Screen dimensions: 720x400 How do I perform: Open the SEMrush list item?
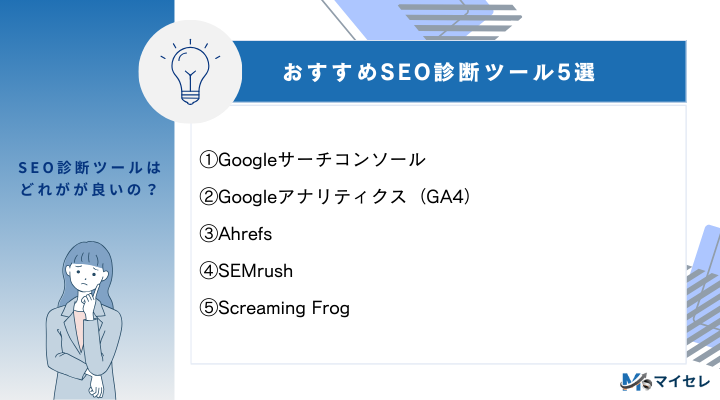point(255,271)
